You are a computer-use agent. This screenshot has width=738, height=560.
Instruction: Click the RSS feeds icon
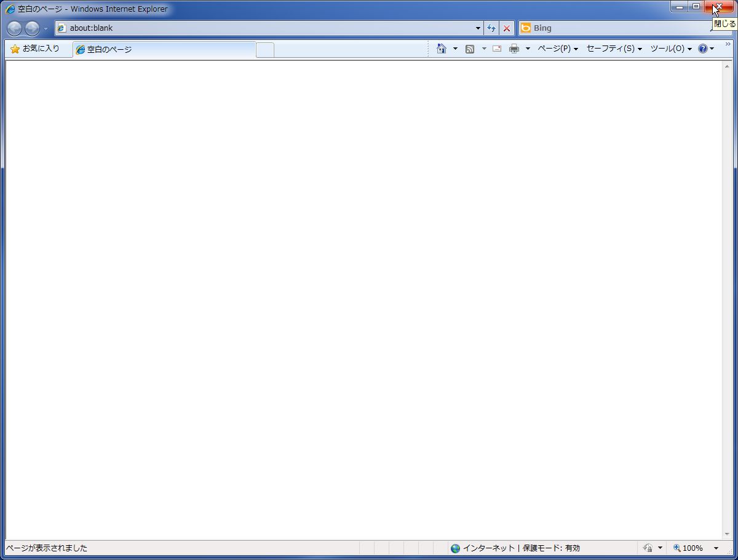coord(470,49)
